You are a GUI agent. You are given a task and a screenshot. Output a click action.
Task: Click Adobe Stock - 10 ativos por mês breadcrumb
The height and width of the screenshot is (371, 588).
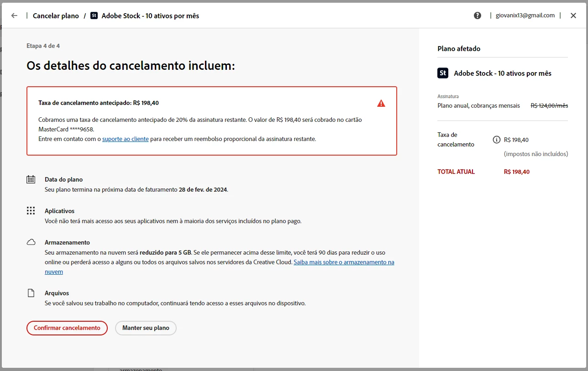150,16
